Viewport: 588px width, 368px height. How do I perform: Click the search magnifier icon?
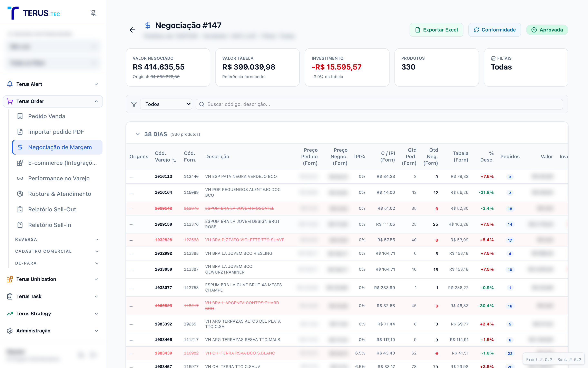pyautogui.click(x=202, y=104)
